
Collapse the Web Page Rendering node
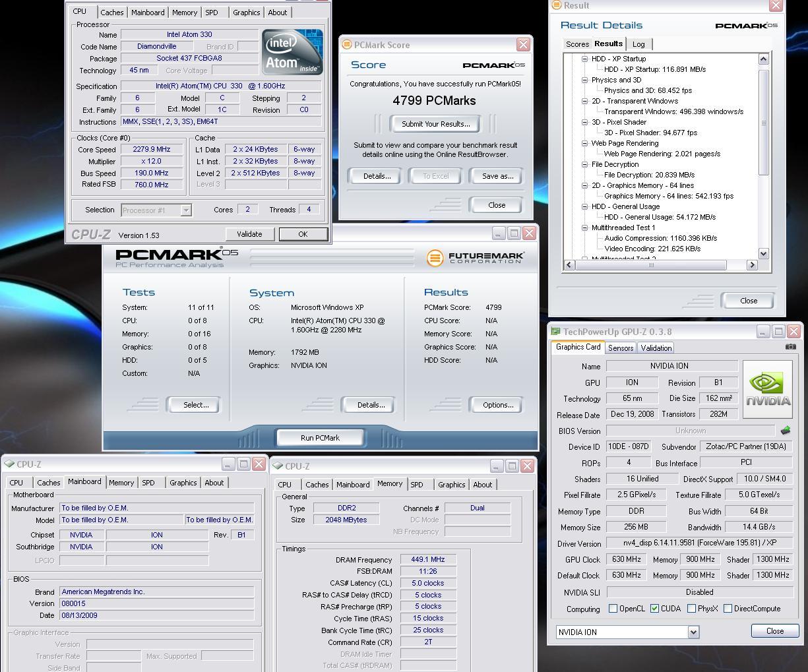(x=584, y=143)
